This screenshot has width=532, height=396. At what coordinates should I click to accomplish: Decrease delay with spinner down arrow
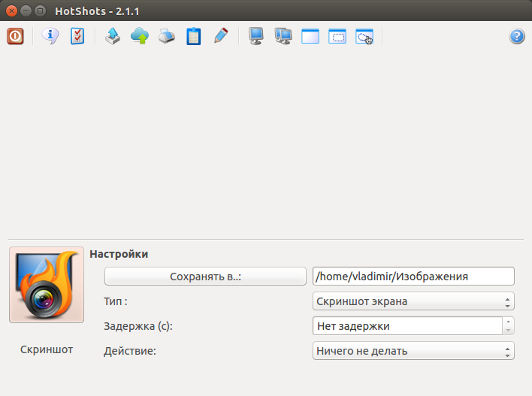(x=508, y=330)
